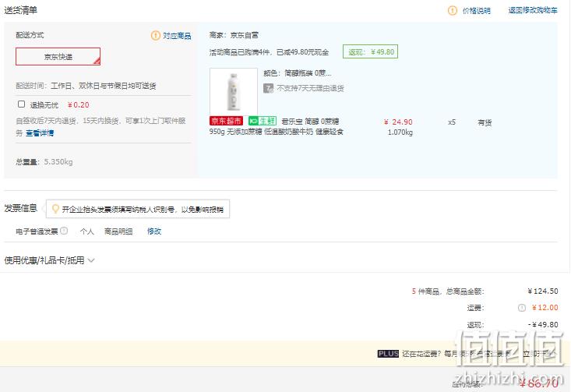Click the total weight 5.350kg
This screenshot has height=392, width=571.
[x=58, y=162]
